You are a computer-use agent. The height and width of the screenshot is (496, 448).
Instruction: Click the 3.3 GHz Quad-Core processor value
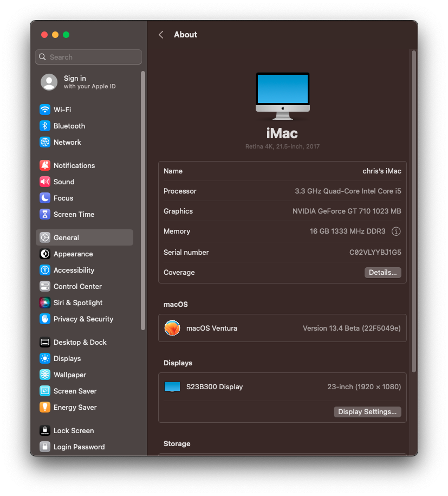tap(348, 191)
